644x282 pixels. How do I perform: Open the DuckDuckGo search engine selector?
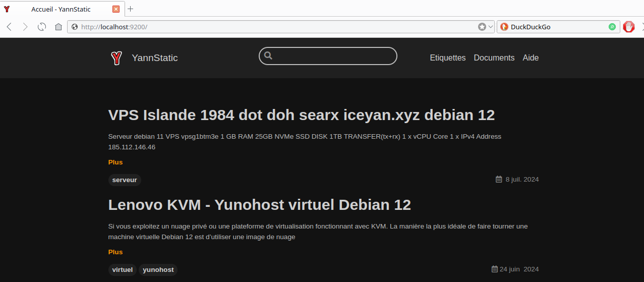(x=504, y=27)
